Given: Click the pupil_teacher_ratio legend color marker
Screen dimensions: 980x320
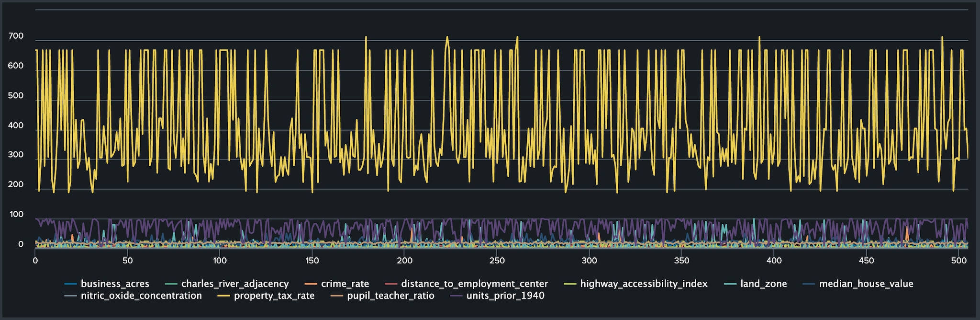Looking at the screenshot, I should click(337, 296).
